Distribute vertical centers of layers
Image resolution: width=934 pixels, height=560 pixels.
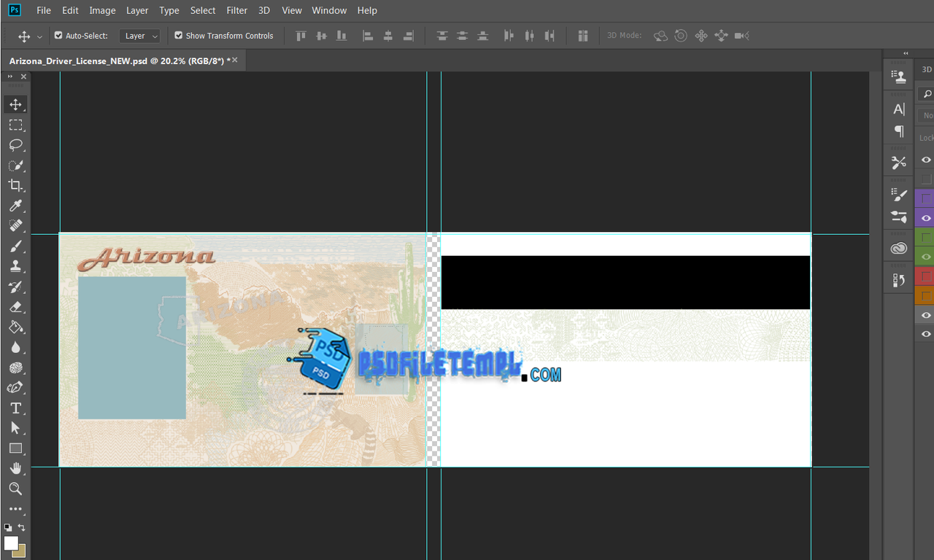[463, 35]
